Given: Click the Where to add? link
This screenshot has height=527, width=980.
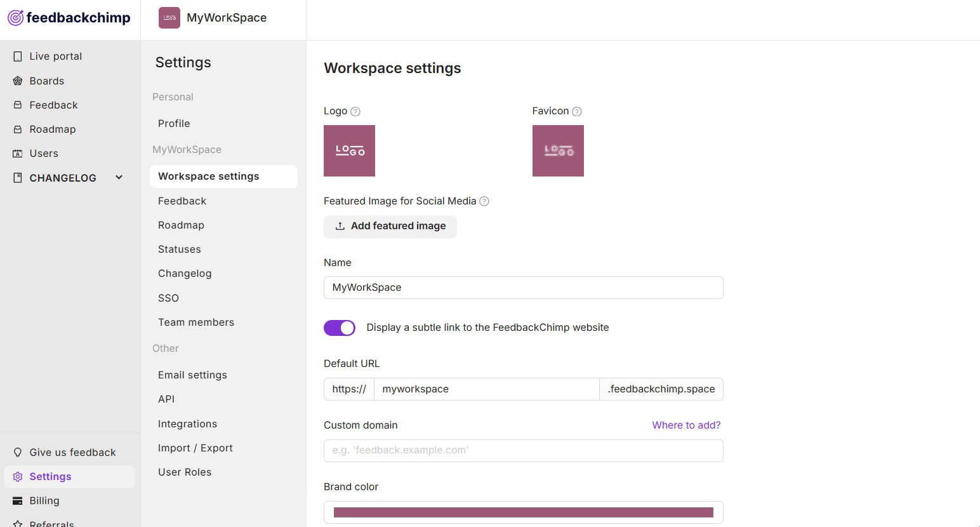Looking at the screenshot, I should 686,425.
